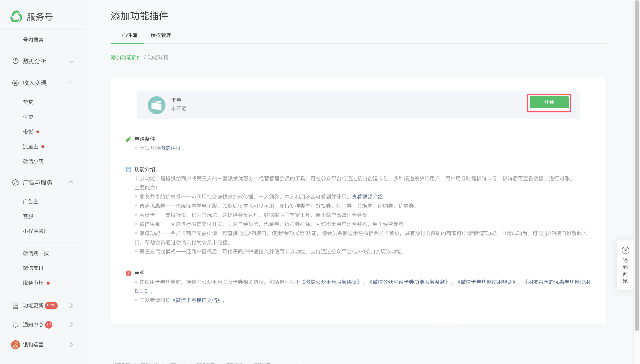The height and width of the screenshot is (364, 640).
Task: Click the 功能介绍 heading
Action: click(x=145, y=170)
